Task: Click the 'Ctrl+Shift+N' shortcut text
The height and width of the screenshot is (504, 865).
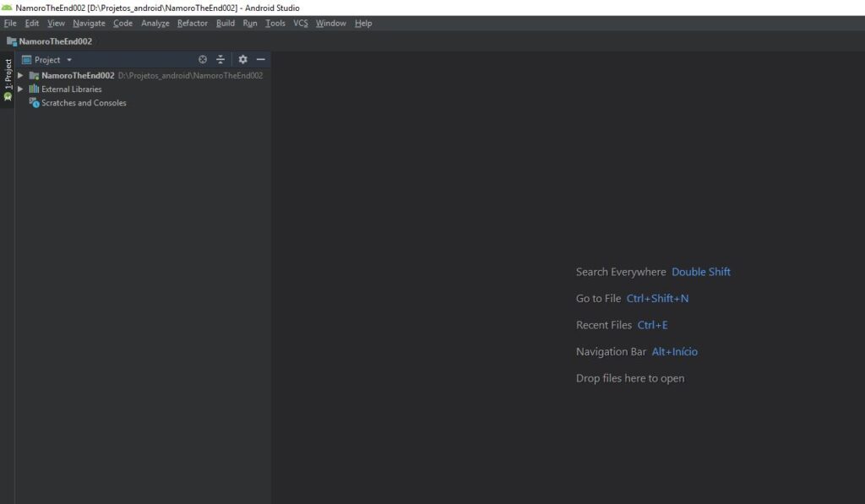Action: [657, 298]
